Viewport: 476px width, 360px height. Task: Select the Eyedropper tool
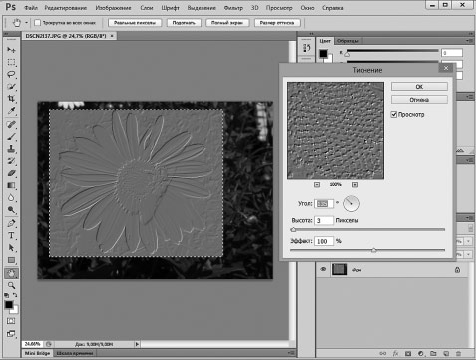click(x=11, y=111)
